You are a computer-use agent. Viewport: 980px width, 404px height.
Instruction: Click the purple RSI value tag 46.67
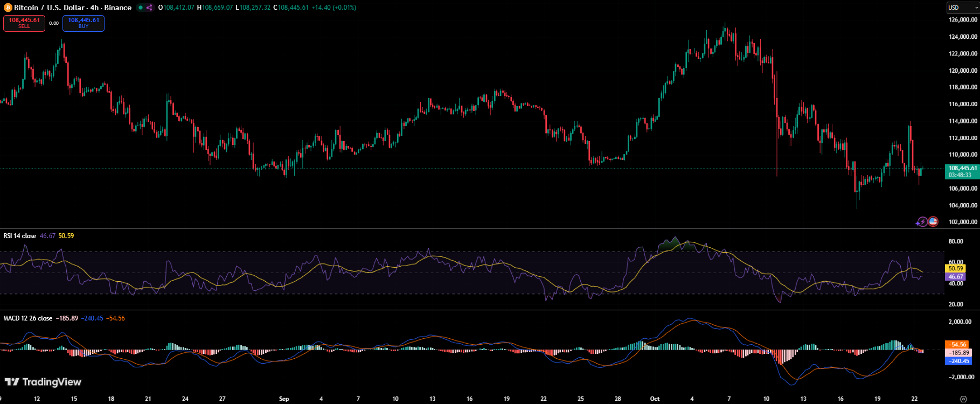pos(956,277)
